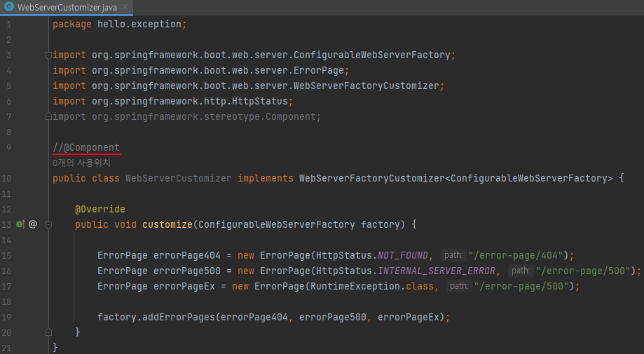644x354 pixels.
Task: Click the commented //@Component line
Action: coord(86,147)
